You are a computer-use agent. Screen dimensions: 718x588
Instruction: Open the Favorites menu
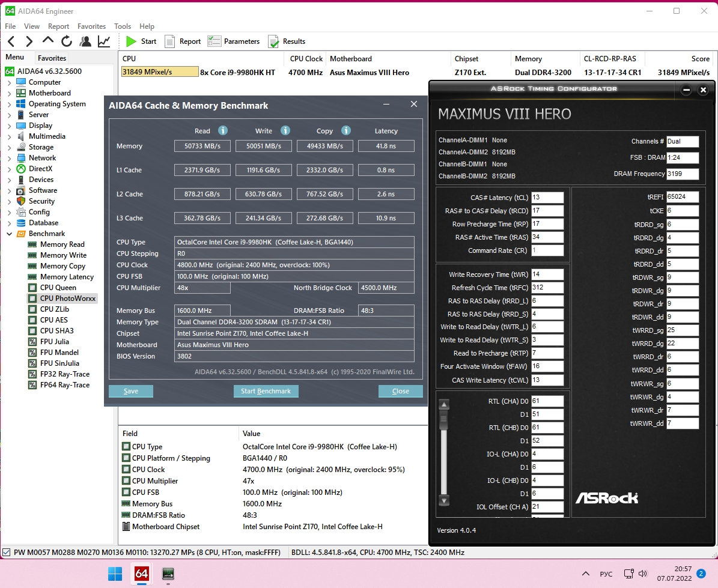tap(91, 26)
